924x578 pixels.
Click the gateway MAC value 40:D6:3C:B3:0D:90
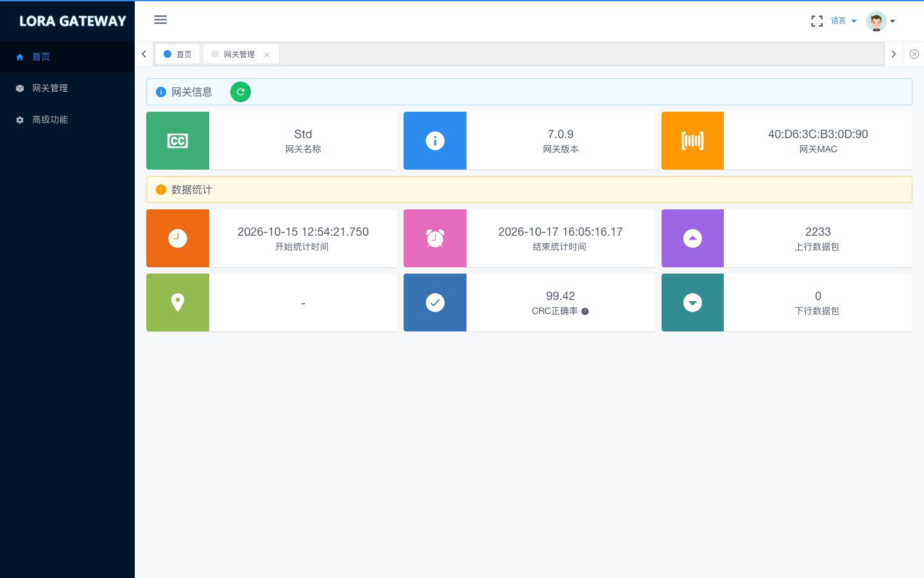tap(818, 134)
